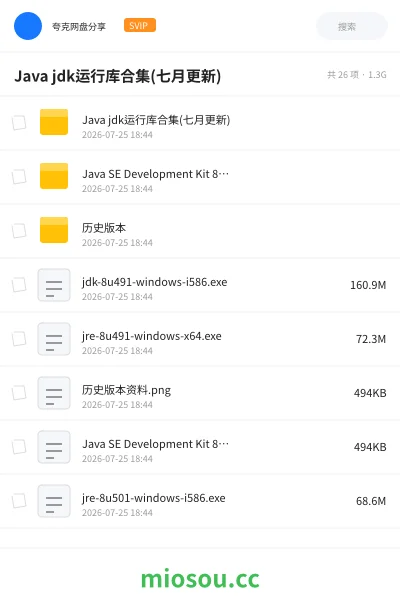Click the 160.9M file size
This screenshot has width=400, height=600.
click(368, 285)
